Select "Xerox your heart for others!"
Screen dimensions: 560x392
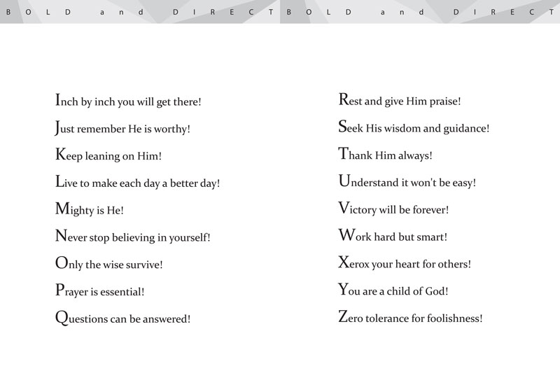[405, 262]
